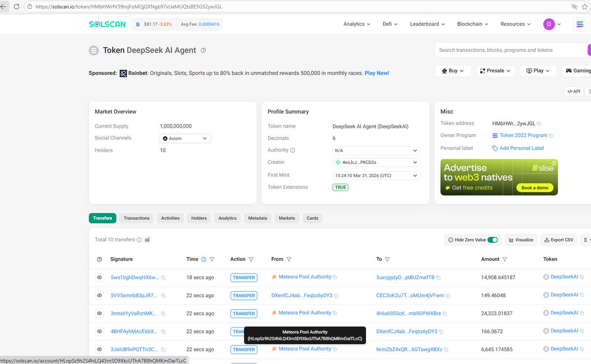Copy address CEC3oKZu7T...oMUm4jVFwm
591x364 pixels.
tap(448, 296)
